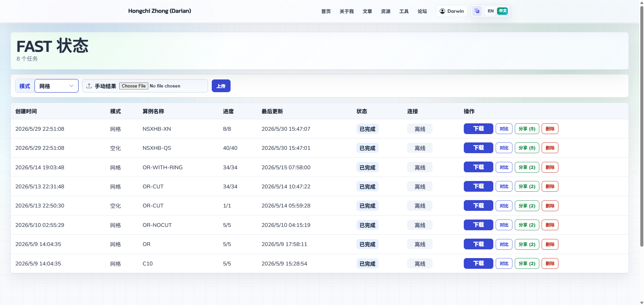Click the Hongchi Zhong (Darian) site title
Image resolution: width=644 pixels, height=305 pixels.
click(159, 11)
